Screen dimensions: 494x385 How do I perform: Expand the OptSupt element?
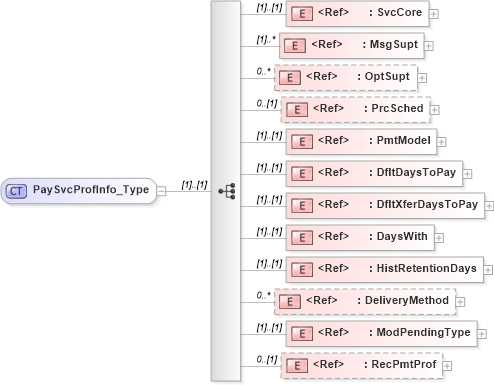[x=422, y=78]
